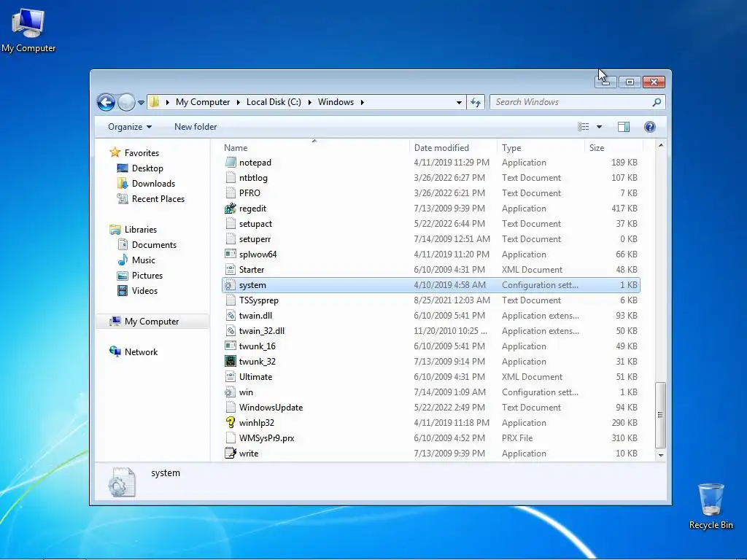Select Downloads in the navigation pane
Image resolution: width=747 pixels, height=560 pixels.
153,183
